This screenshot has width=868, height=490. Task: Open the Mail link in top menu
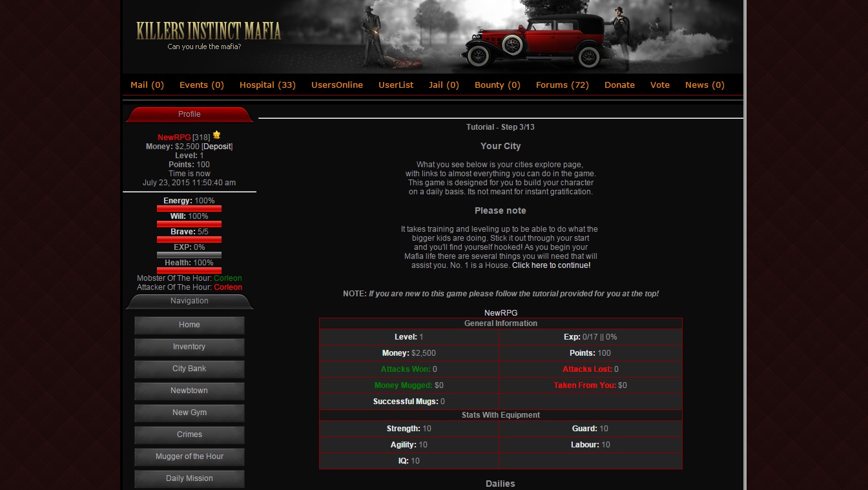pos(147,85)
